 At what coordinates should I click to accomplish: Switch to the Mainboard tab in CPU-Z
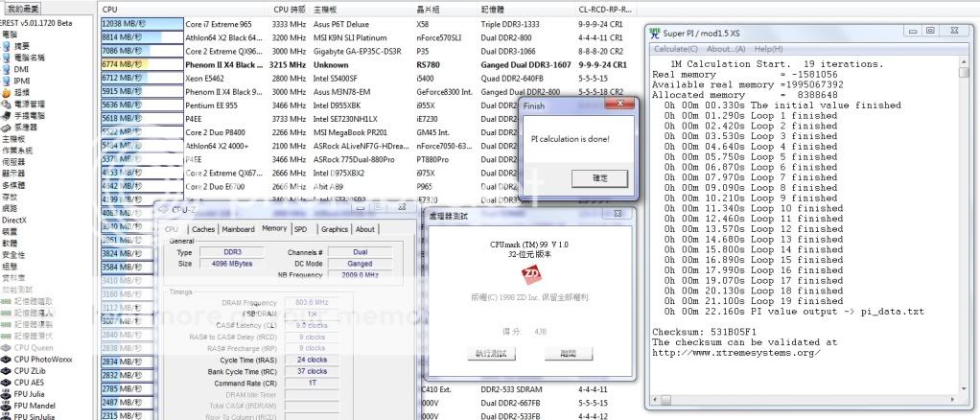pyautogui.click(x=238, y=229)
